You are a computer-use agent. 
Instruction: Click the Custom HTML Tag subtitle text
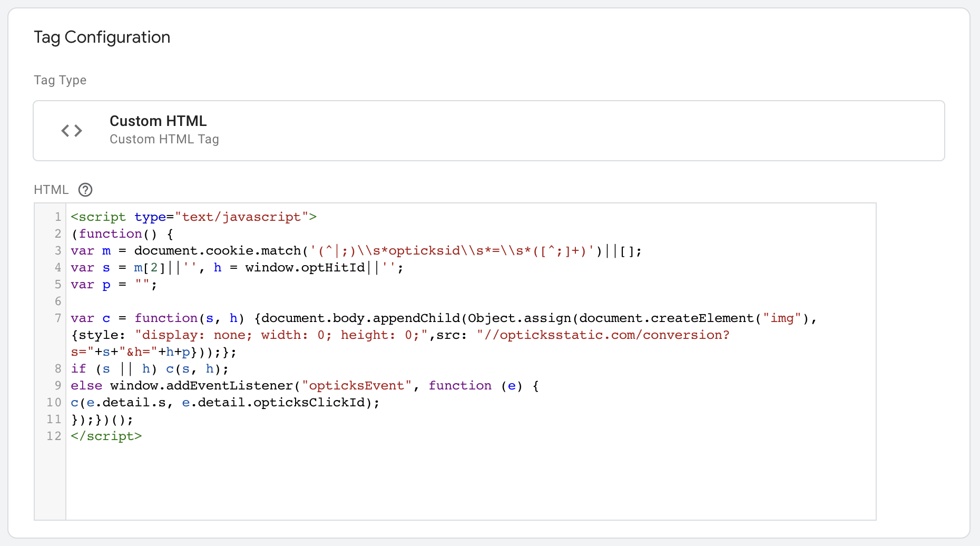pos(164,139)
